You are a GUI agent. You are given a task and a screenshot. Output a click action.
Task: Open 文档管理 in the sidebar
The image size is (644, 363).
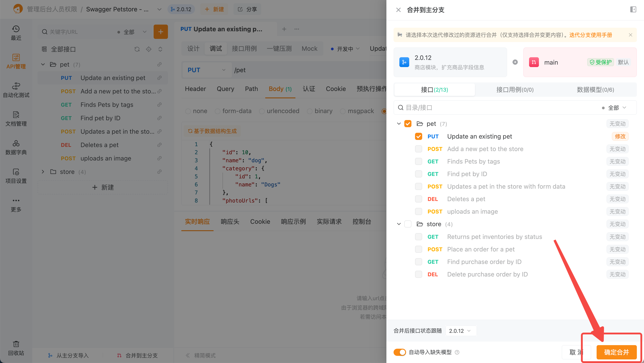(16, 119)
